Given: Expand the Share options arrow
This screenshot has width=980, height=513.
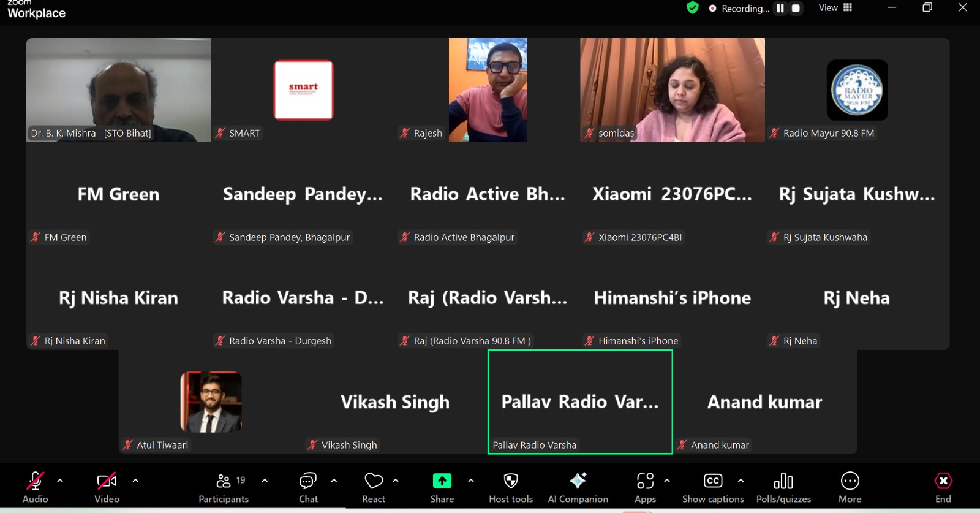Looking at the screenshot, I should point(471,481).
